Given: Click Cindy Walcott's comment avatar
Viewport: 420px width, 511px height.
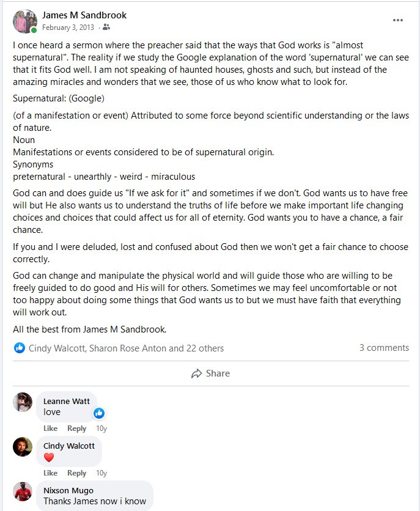Looking at the screenshot, I should (x=23, y=447).
